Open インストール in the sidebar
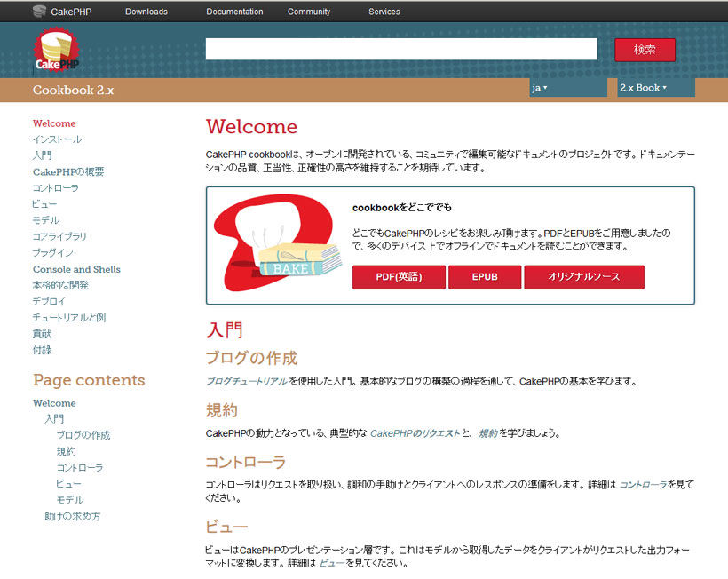 coord(57,139)
